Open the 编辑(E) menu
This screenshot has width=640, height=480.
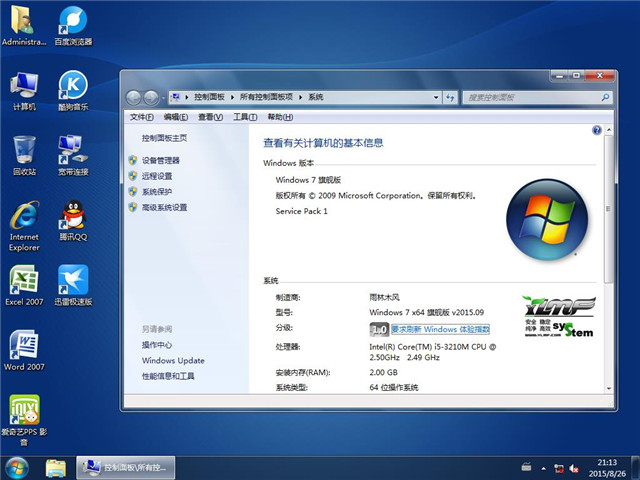click(x=176, y=117)
